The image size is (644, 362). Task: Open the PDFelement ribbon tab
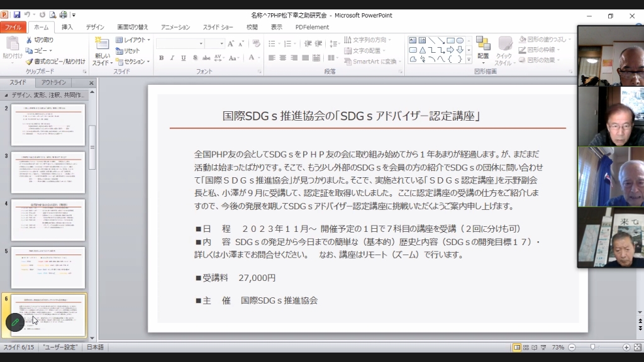[x=312, y=27]
